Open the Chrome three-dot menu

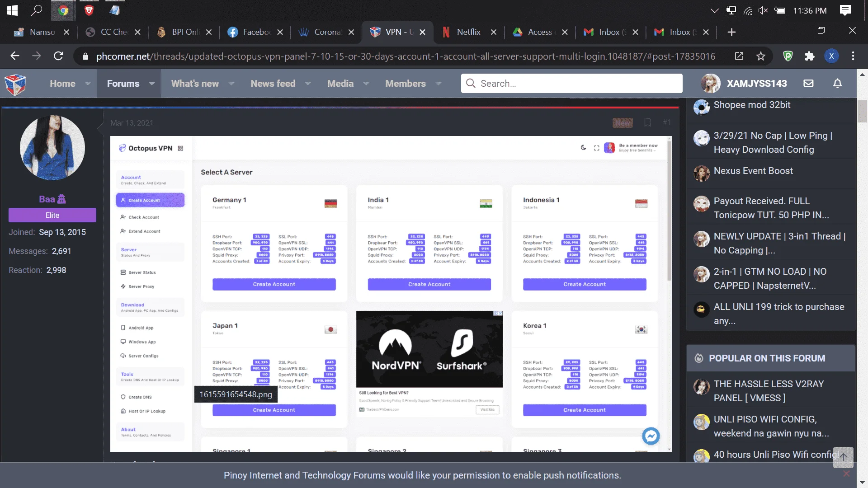click(x=853, y=56)
